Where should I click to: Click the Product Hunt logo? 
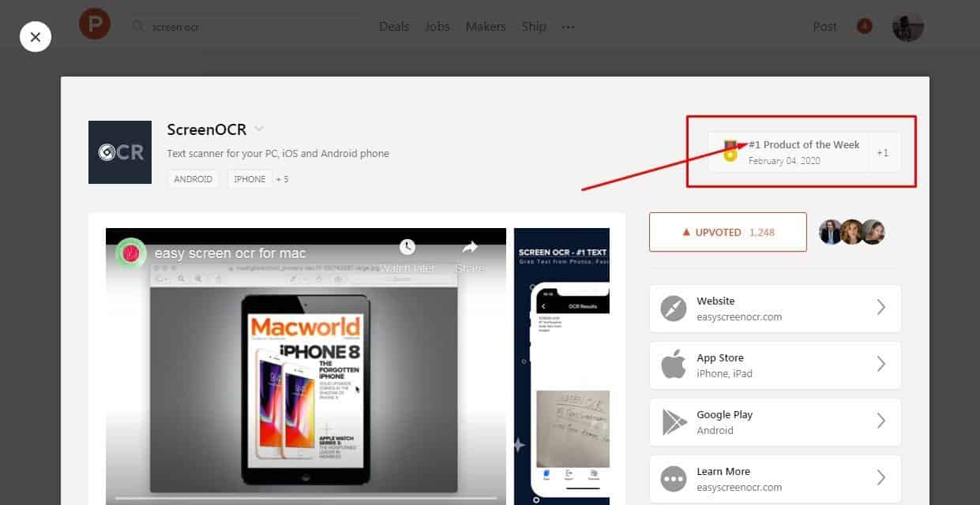coord(95,25)
